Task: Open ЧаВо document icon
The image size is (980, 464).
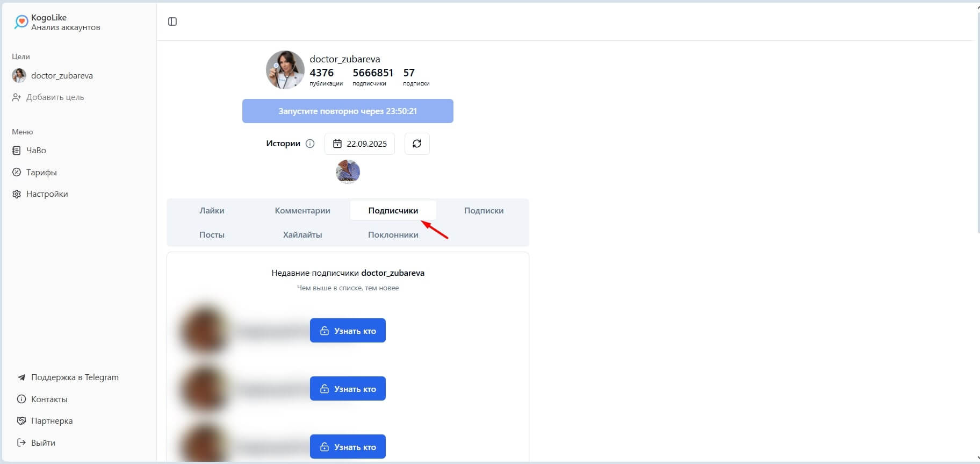Action: coord(17,151)
